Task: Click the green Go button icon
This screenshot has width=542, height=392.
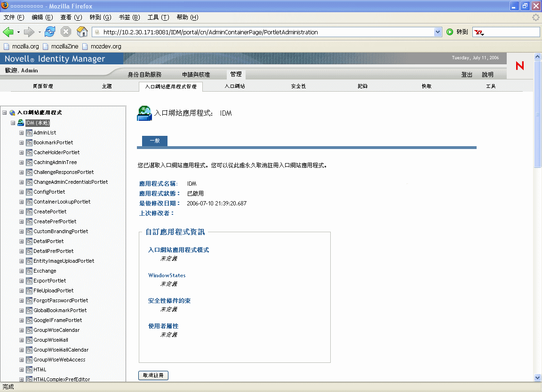Action: (450, 32)
